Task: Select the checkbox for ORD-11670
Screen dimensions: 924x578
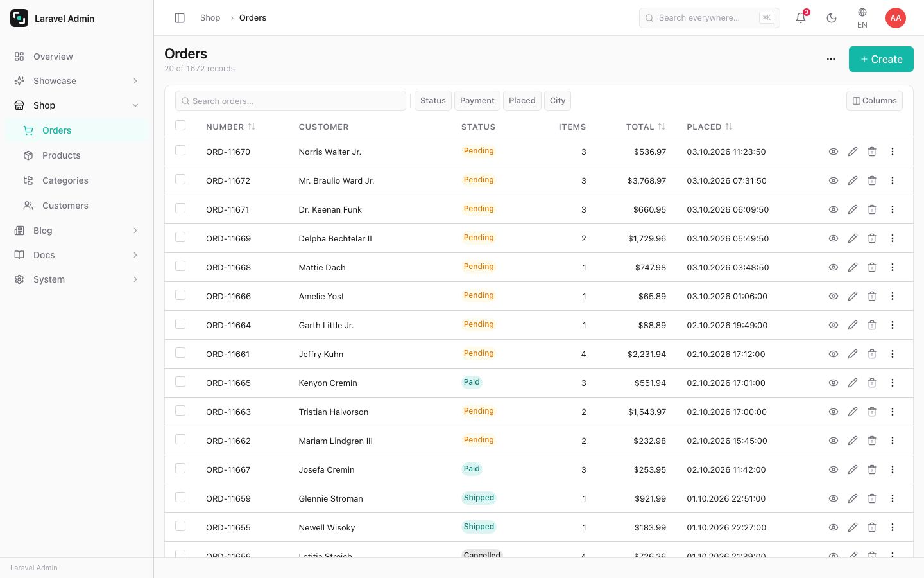Action: click(180, 150)
